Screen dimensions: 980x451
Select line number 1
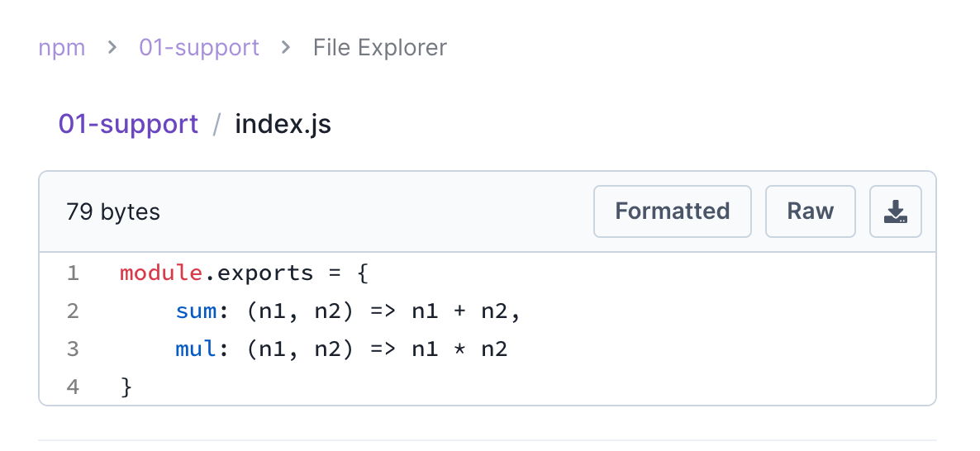[x=73, y=273]
